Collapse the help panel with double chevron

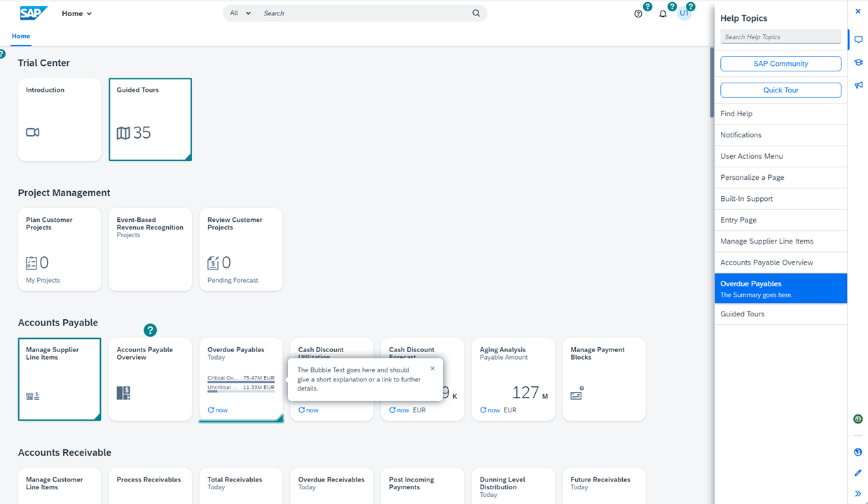click(858, 493)
